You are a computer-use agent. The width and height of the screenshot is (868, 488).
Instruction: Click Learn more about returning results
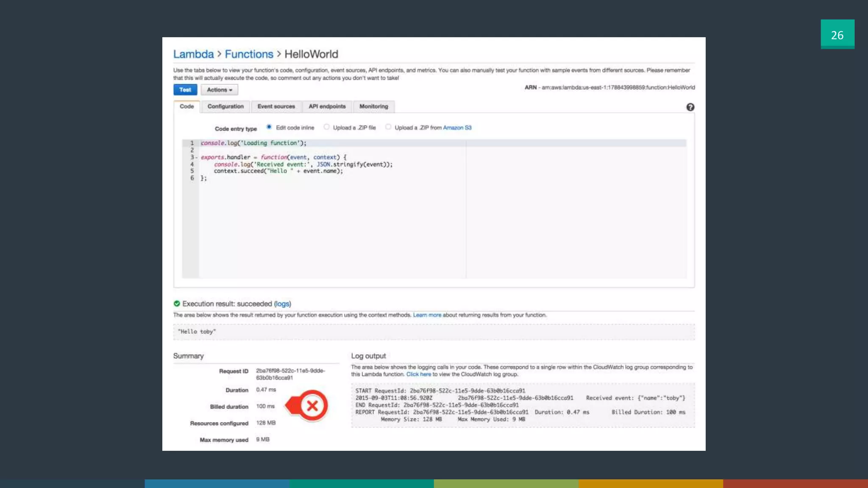click(427, 315)
